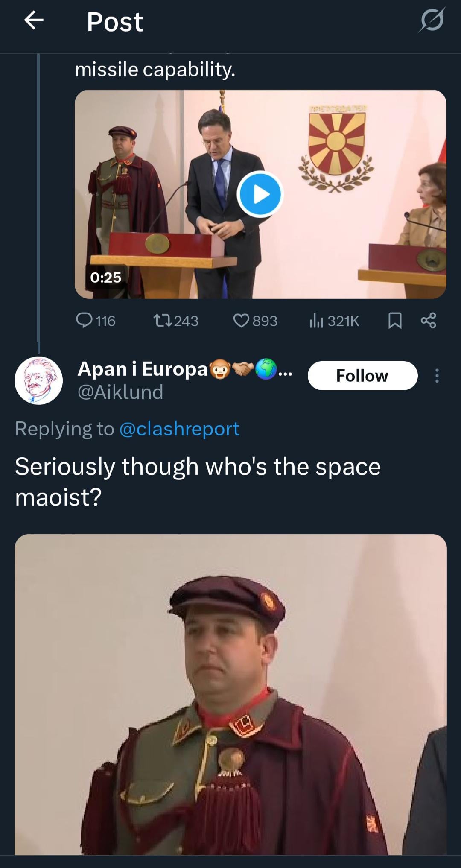
Task: Open the Grok icon in the header
Action: (432, 20)
